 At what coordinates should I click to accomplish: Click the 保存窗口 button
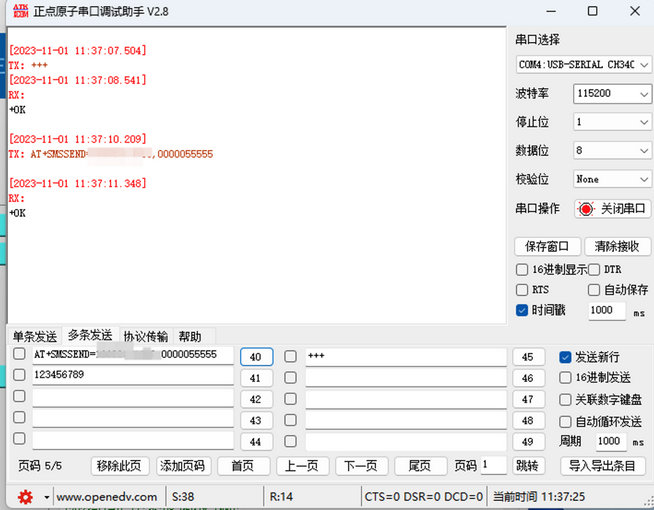[546, 246]
